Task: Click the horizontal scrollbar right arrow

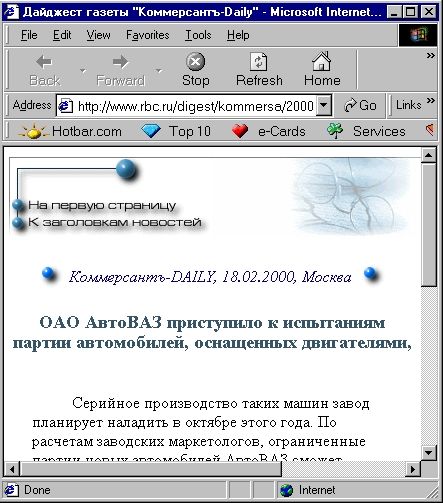Action: (x=413, y=469)
